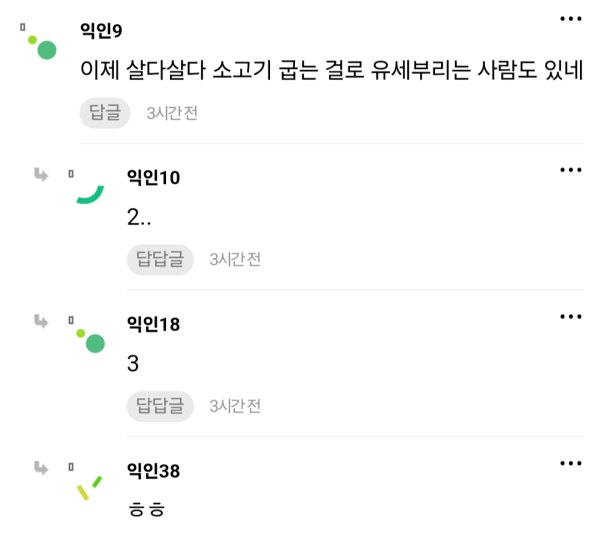Viewport: 600px width, 533px height.
Task: Click 익인18's green dots profile avatar
Action: click(x=91, y=341)
